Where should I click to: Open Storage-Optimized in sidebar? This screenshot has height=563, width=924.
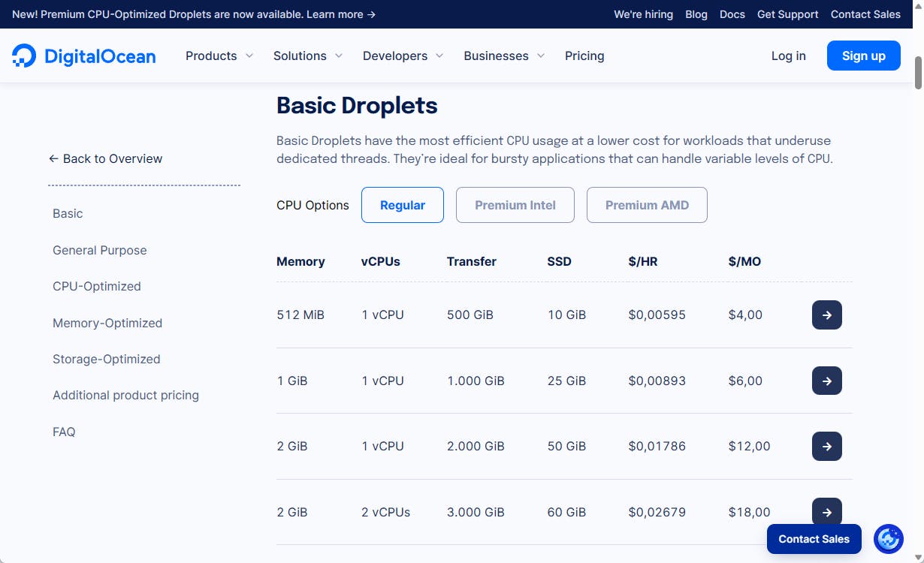pyautogui.click(x=107, y=359)
